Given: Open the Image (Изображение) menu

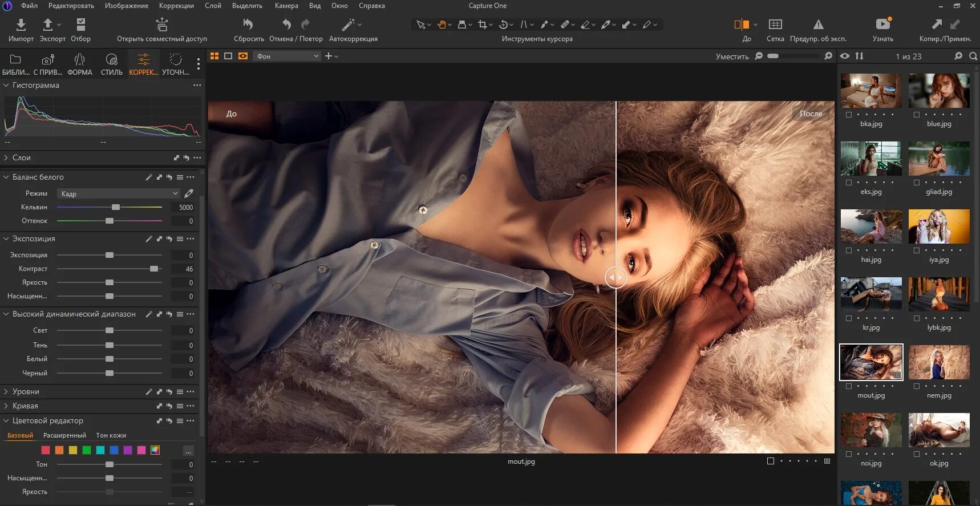Looking at the screenshot, I should pos(126,6).
